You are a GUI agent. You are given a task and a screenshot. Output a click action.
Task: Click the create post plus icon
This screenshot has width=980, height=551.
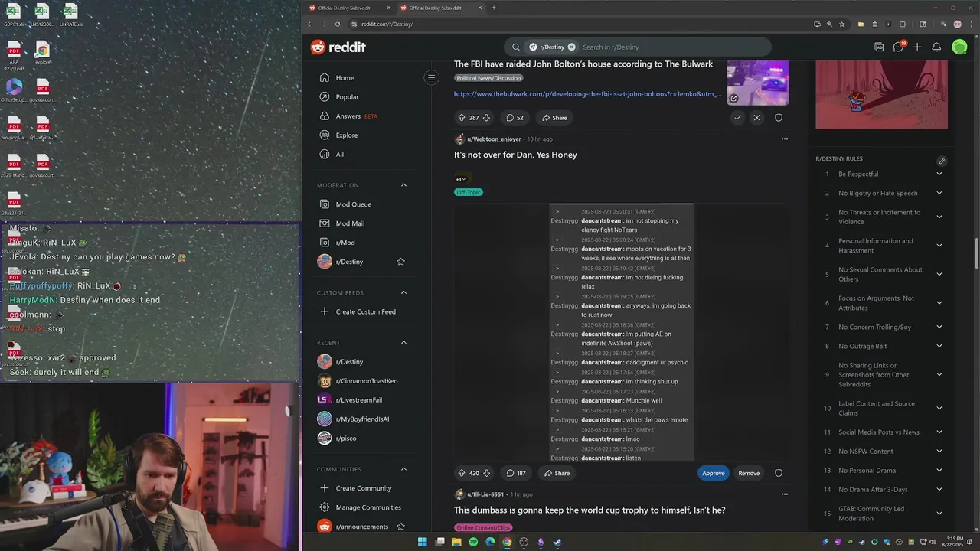[x=917, y=47]
